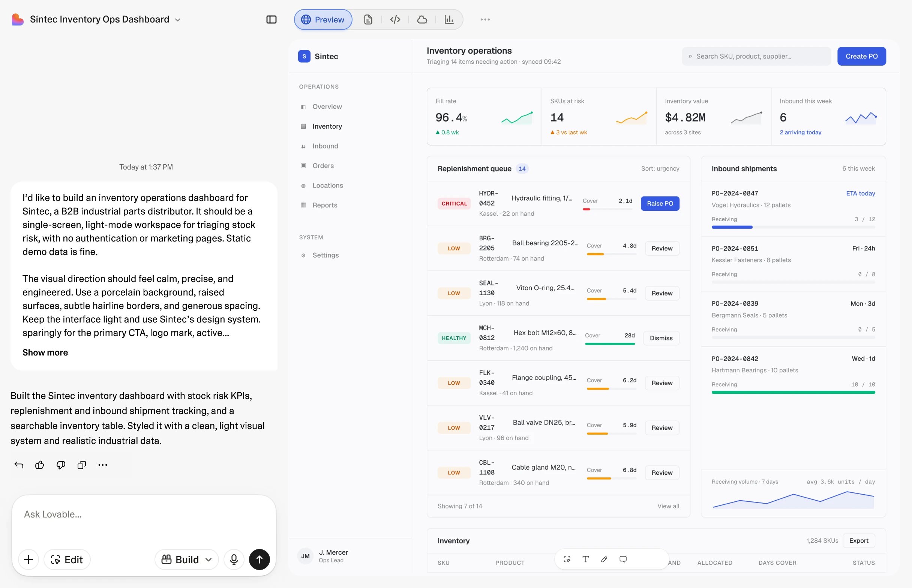Select Inbound in the Operations menu
912x588 pixels.
325,146
